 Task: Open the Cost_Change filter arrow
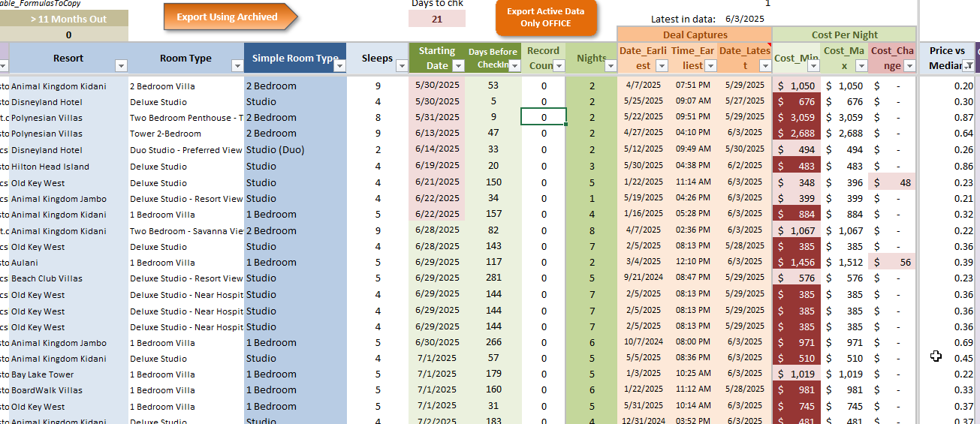coord(909,66)
